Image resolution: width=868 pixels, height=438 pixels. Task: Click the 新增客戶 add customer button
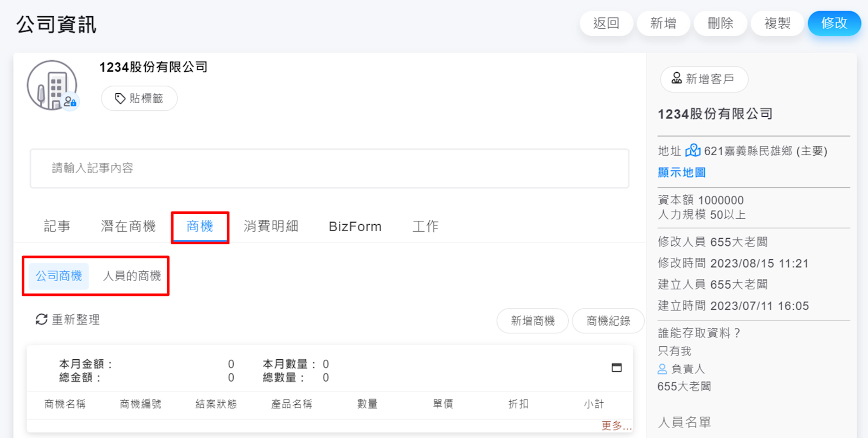click(704, 79)
